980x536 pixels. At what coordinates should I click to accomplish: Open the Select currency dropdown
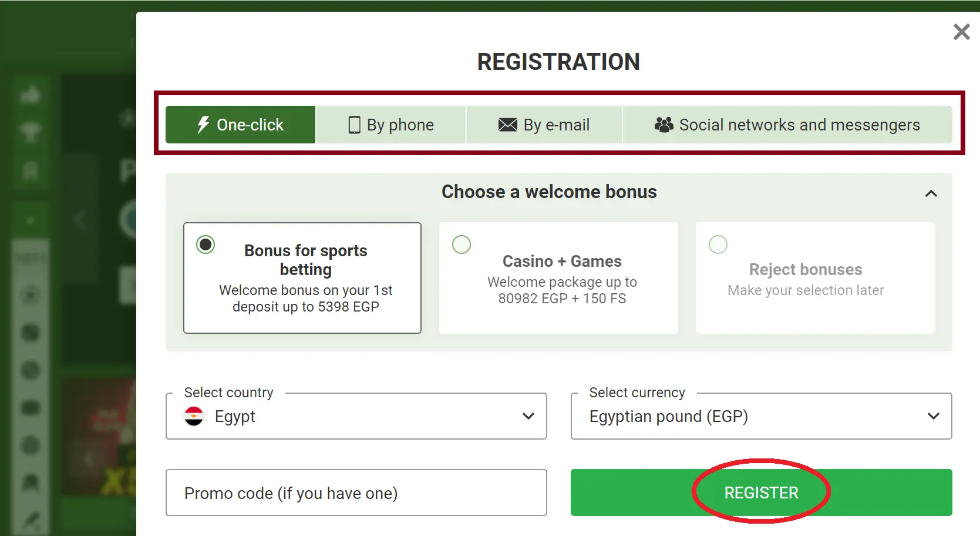[934, 416]
